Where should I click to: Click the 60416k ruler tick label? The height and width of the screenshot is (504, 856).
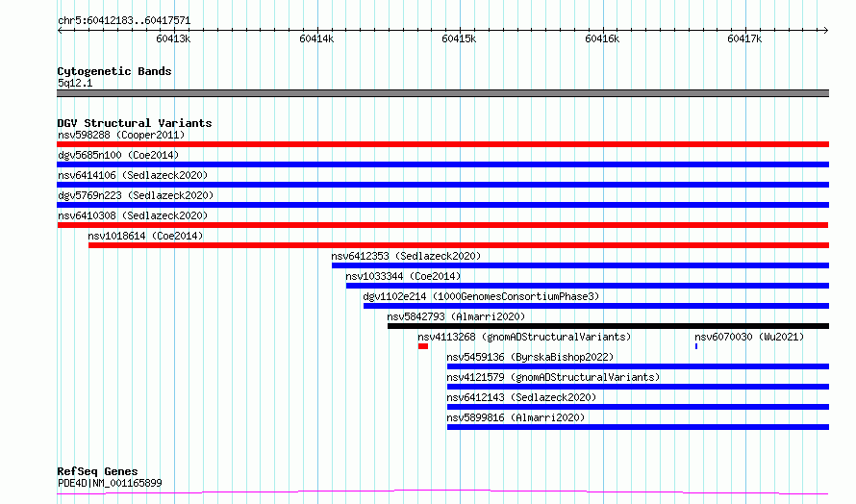(x=601, y=38)
